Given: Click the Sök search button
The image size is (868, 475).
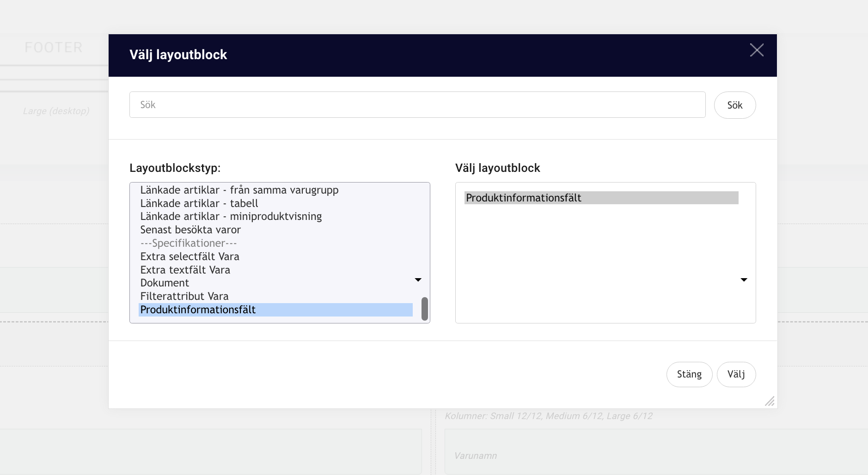Looking at the screenshot, I should 735,105.
